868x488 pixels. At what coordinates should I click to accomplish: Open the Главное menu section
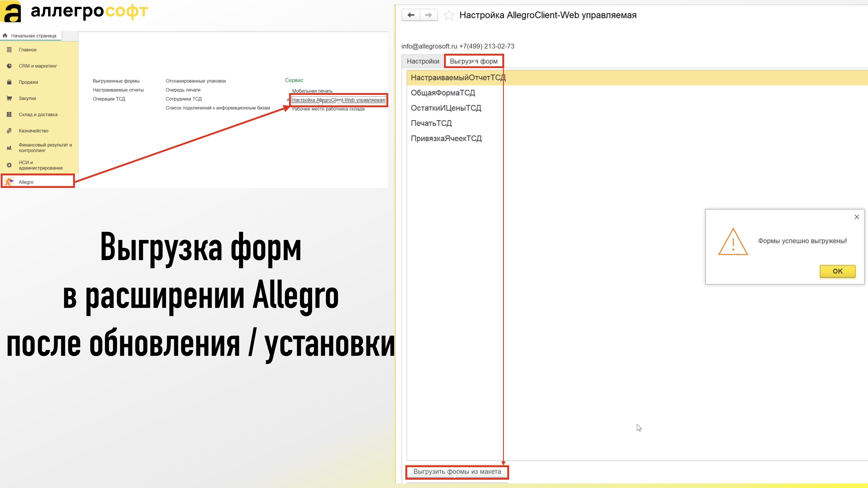(x=28, y=50)
